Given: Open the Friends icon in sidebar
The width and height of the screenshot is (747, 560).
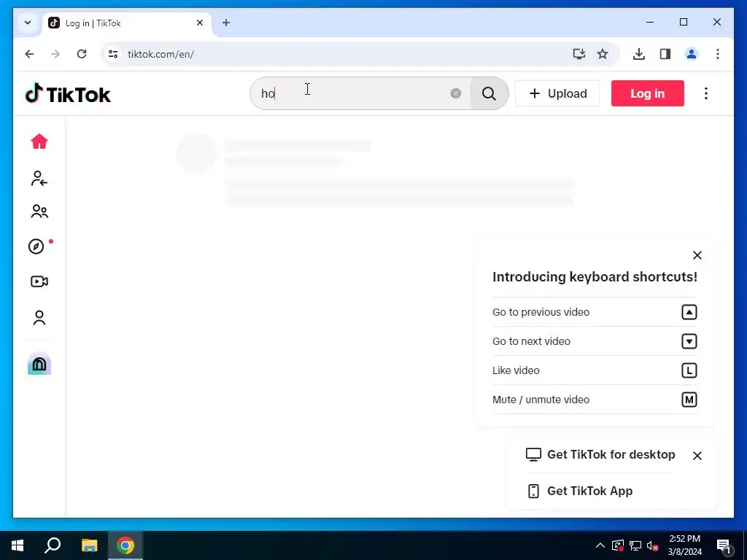Looking at the screenshot, I should point(39,211).
